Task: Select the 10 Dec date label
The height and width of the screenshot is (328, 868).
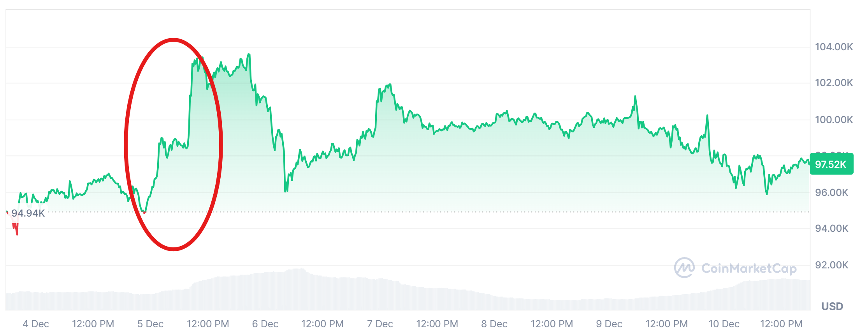Action: (724, 324)
